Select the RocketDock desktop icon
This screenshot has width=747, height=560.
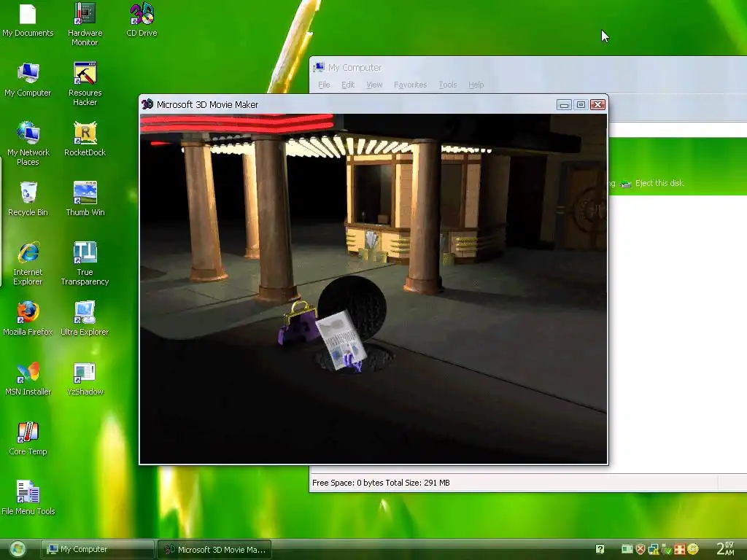(85, 139)
